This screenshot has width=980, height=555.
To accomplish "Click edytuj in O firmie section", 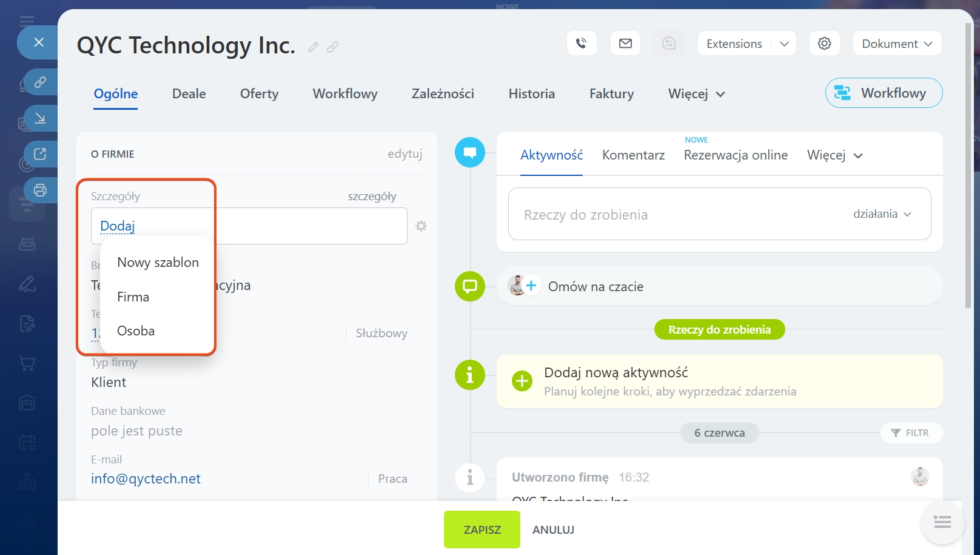I will (x=405, y=153).
